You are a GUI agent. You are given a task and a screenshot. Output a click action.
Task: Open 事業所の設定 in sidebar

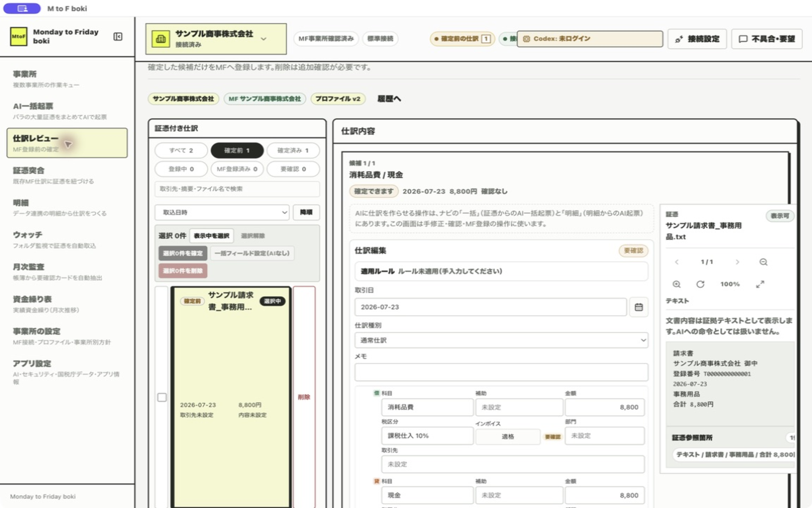pyautogui.click(x=67, y=336)
